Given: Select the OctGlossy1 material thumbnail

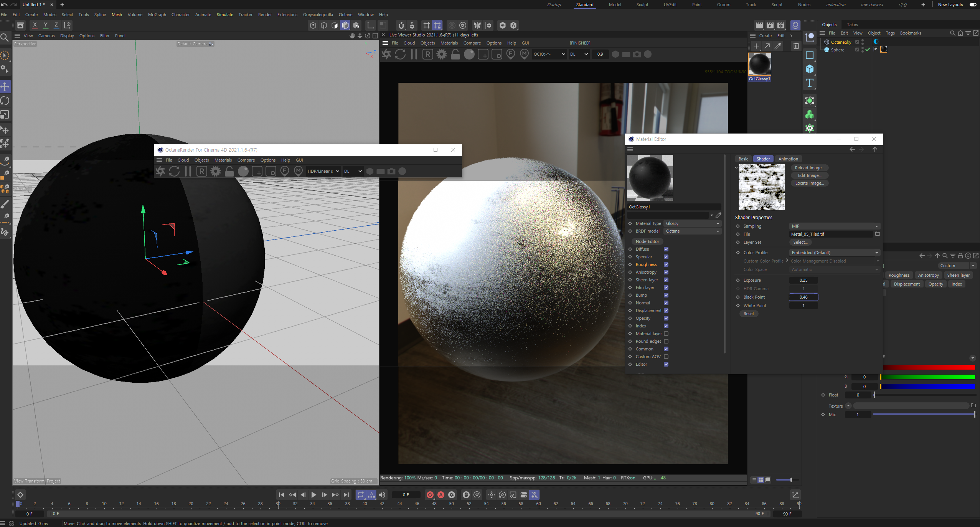Looking at the screenshot, I should (759, 64).
